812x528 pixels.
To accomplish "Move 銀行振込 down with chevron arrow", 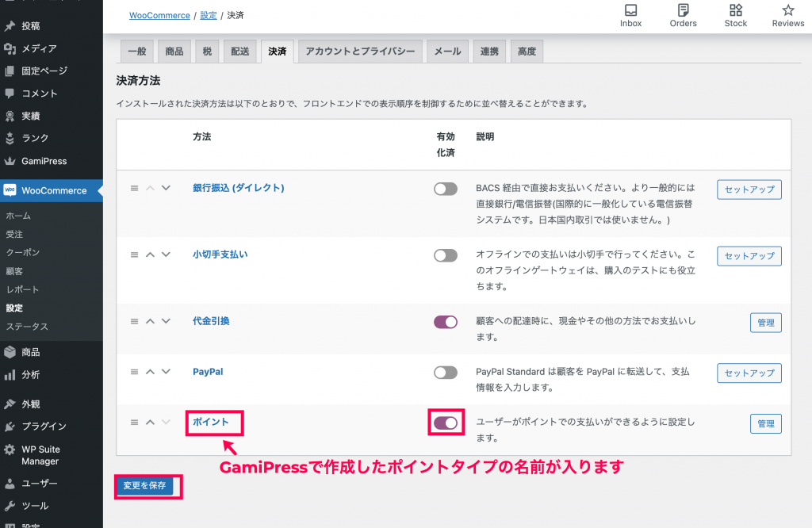I will pyautogui.click(x=166, y=188).
